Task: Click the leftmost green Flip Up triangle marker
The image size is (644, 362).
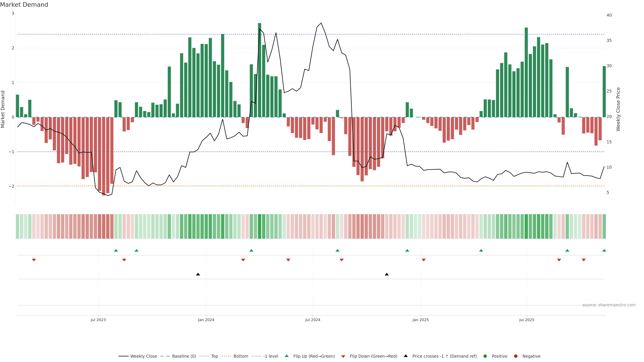Action: [116, 250]
